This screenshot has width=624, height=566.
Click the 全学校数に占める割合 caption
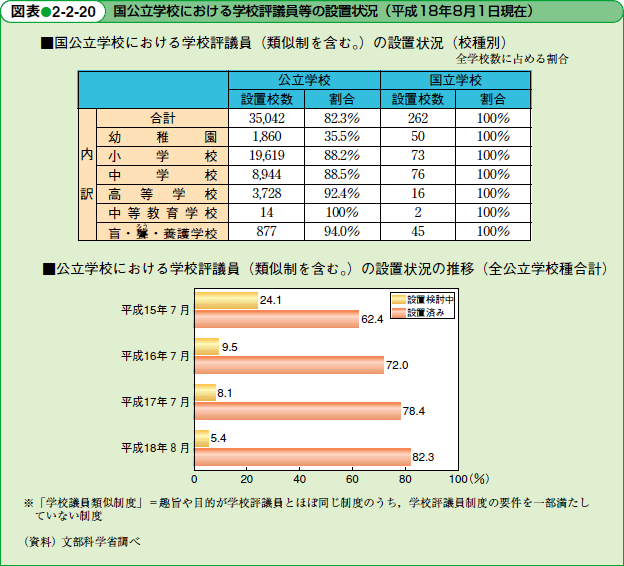coord(512,59)
